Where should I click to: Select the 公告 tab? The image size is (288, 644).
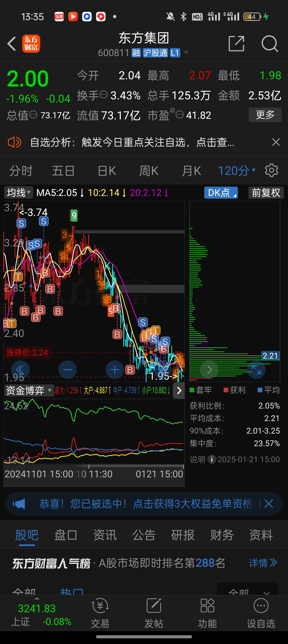point(144,535)
